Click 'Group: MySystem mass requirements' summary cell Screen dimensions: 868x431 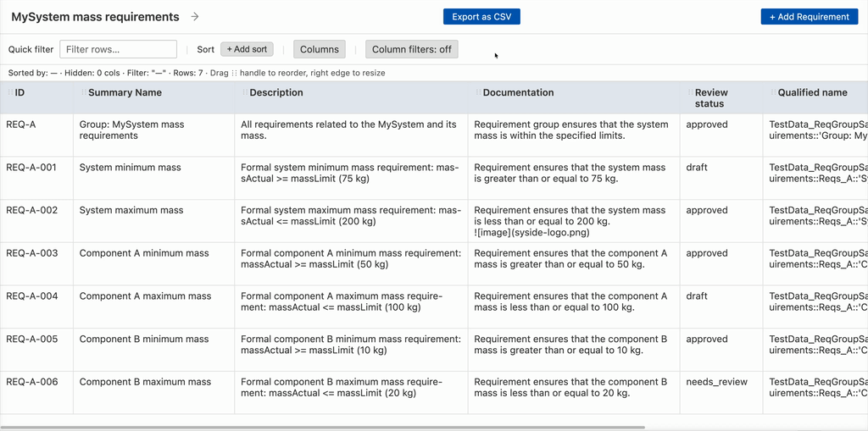[x=154, y=135]
